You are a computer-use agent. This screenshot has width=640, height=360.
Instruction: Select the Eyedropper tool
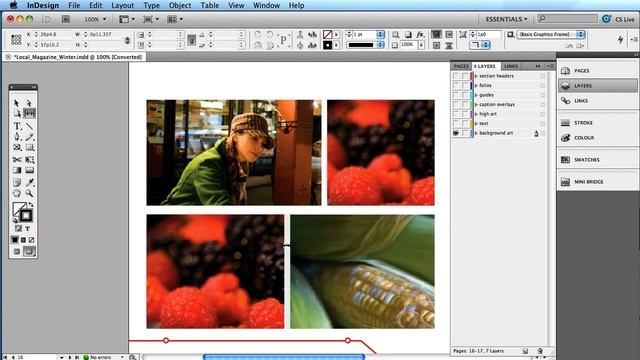pyautogui.click(x=29, y=182)
